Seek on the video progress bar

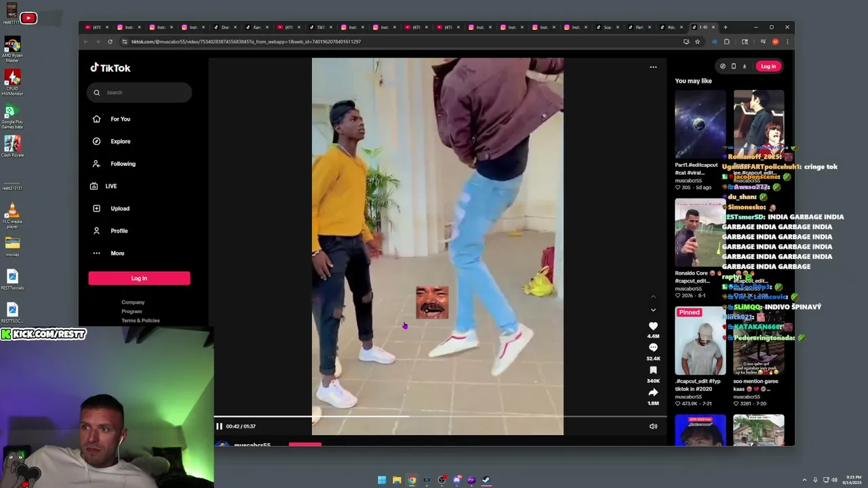(x=439, y=416)
